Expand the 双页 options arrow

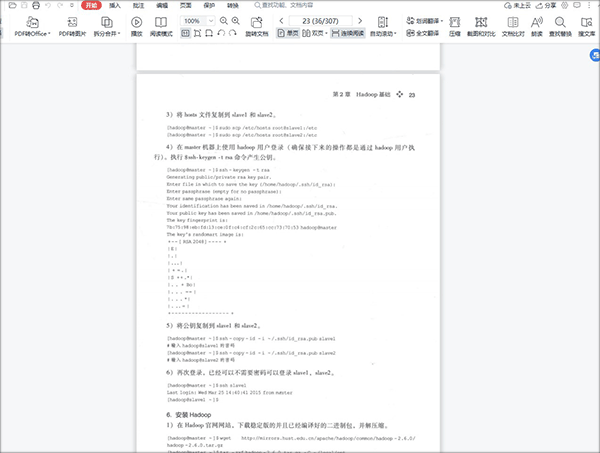click(326, 34)
